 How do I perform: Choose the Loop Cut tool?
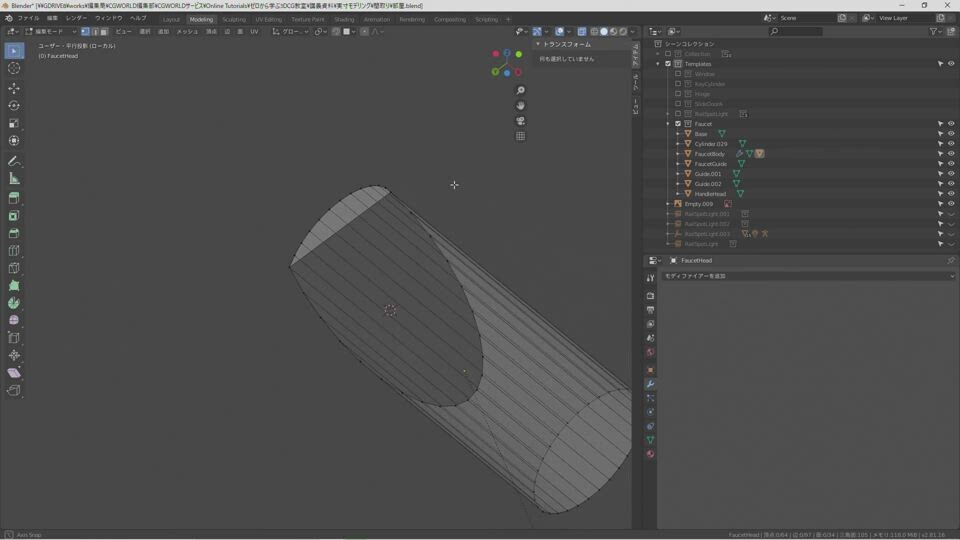coord(14,251)
